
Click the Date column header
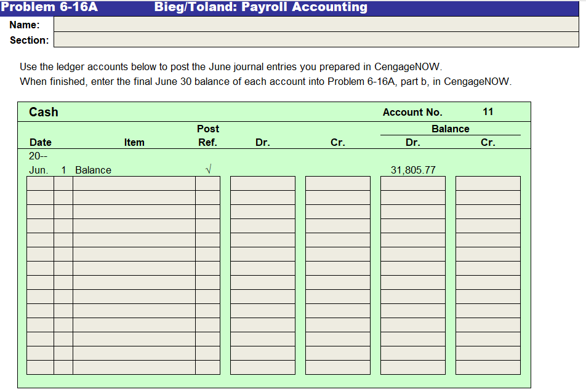click(x=41, y=142)
